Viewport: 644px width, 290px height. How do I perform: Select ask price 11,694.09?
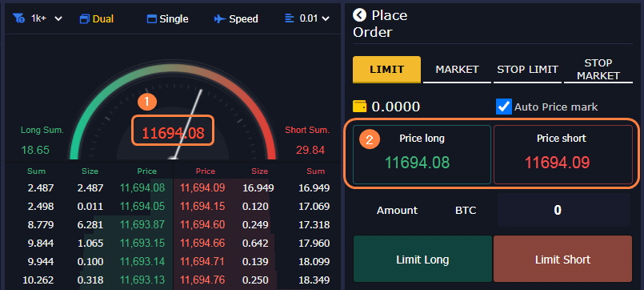[202, 188]
